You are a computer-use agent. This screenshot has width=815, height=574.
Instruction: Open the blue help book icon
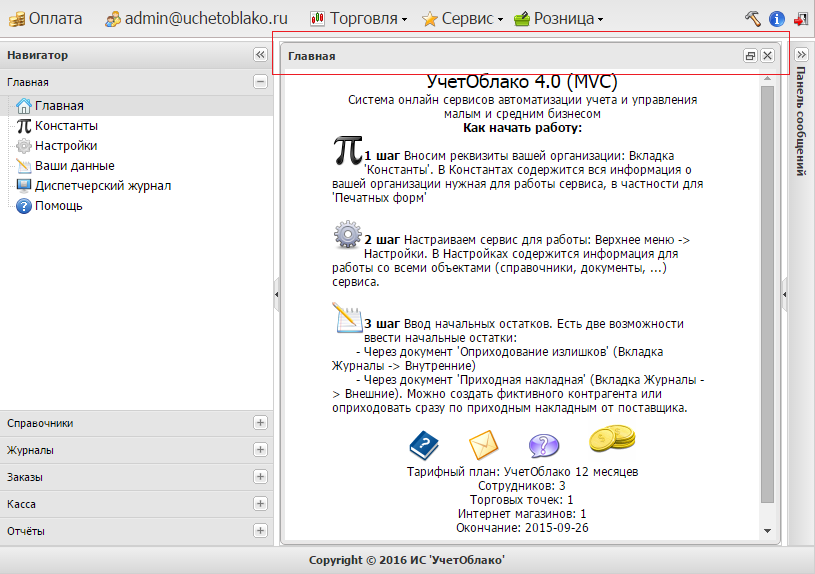pos(424,445)
